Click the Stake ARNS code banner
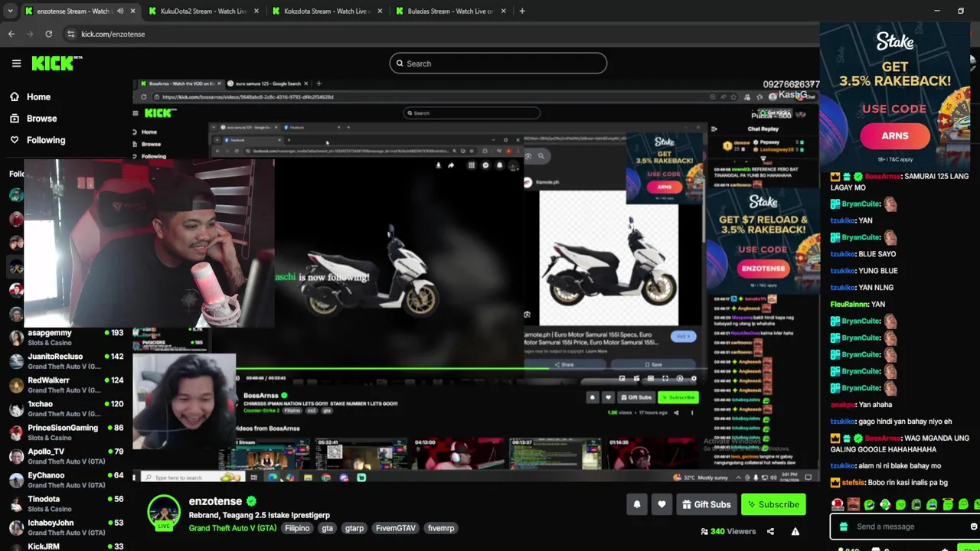This screenshot has width=980, height=551. click(x=895, y=95)
